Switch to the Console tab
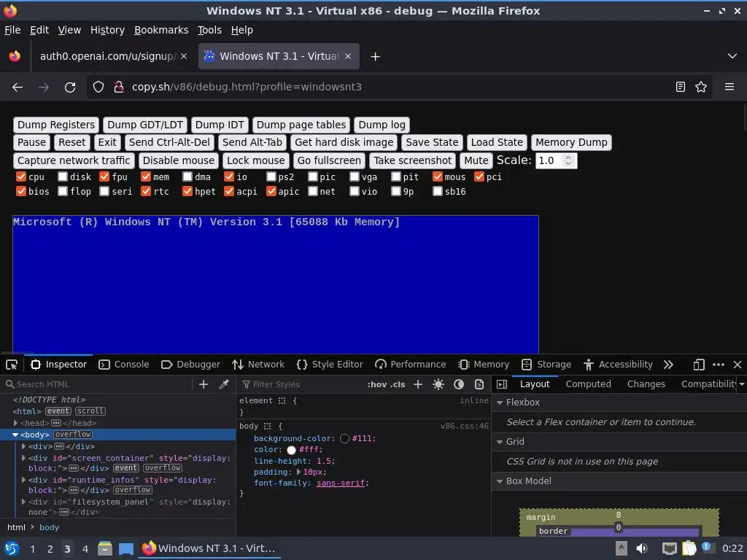Image resolution: width=747 pixels, height=560 pixels. coord(124,365)
